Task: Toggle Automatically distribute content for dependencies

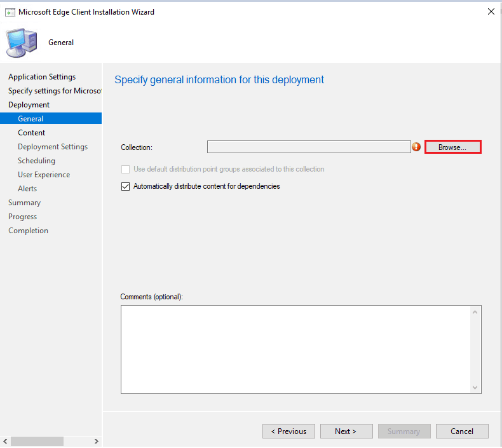Action: 126,186
